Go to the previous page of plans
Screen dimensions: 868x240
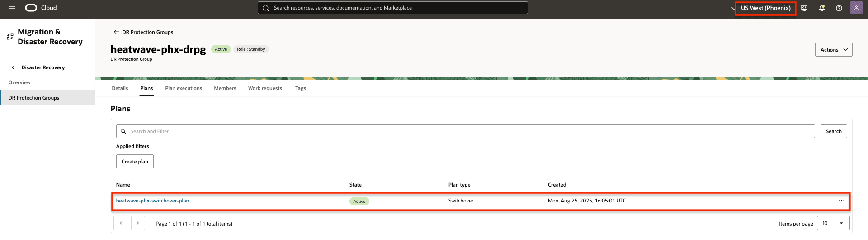tap(120, 223)
